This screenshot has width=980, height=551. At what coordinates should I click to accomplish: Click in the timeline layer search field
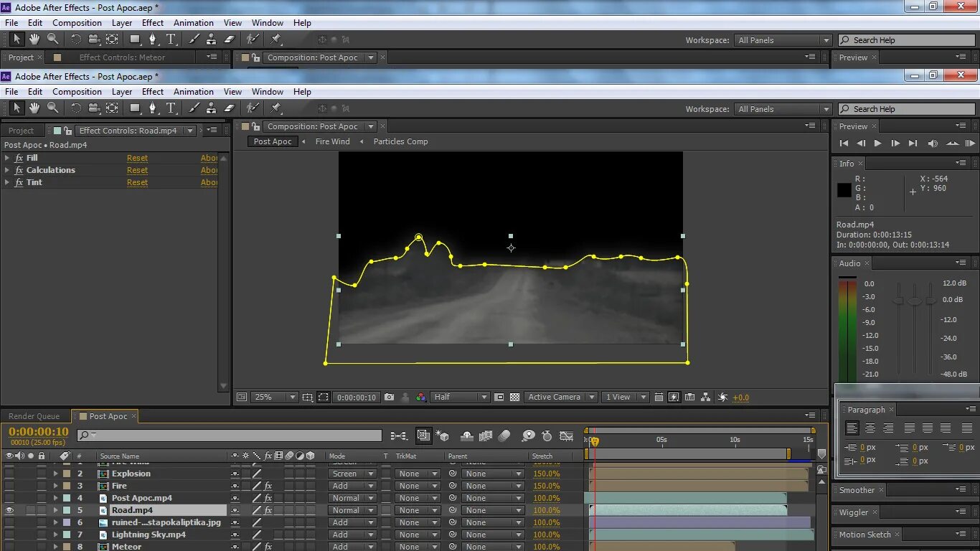[230, 435]
